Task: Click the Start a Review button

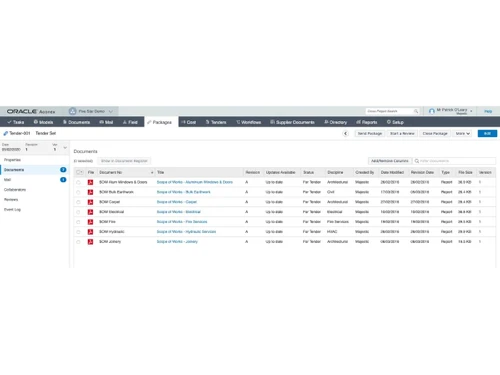Action: coord(402,133)
